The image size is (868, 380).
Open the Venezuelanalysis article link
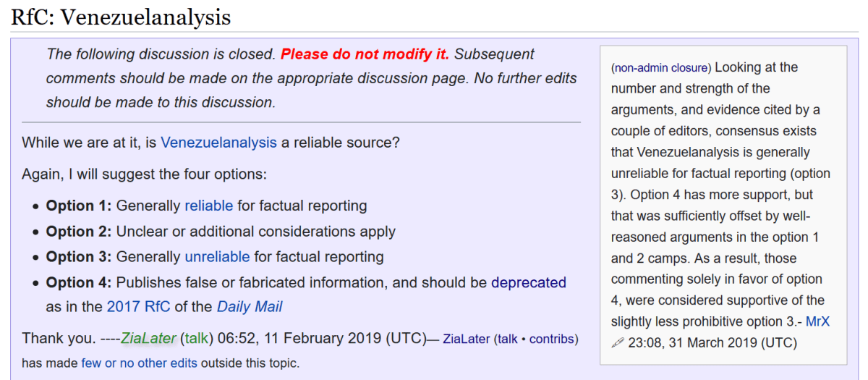[x=218, y=143]
